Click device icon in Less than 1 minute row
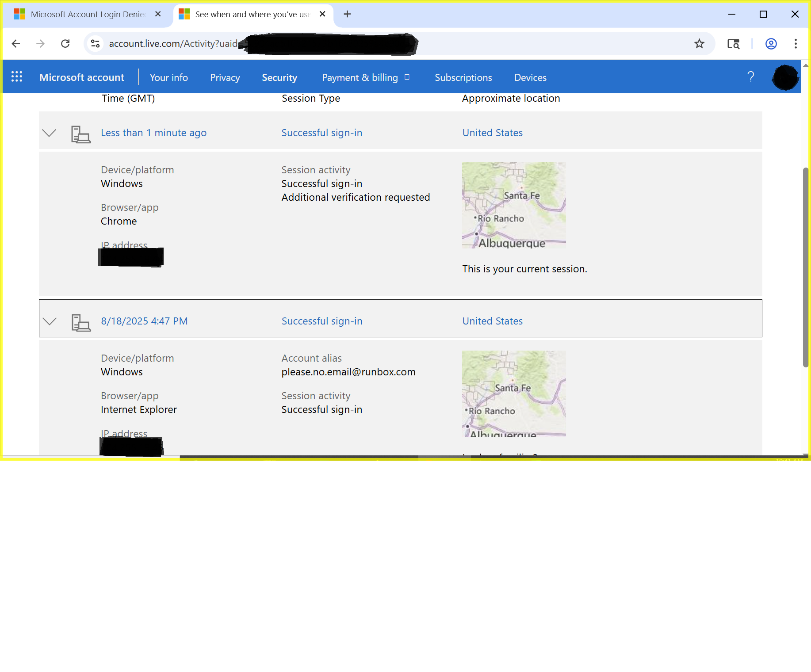This screenshot has width=811, height=672. pos(81,134)
